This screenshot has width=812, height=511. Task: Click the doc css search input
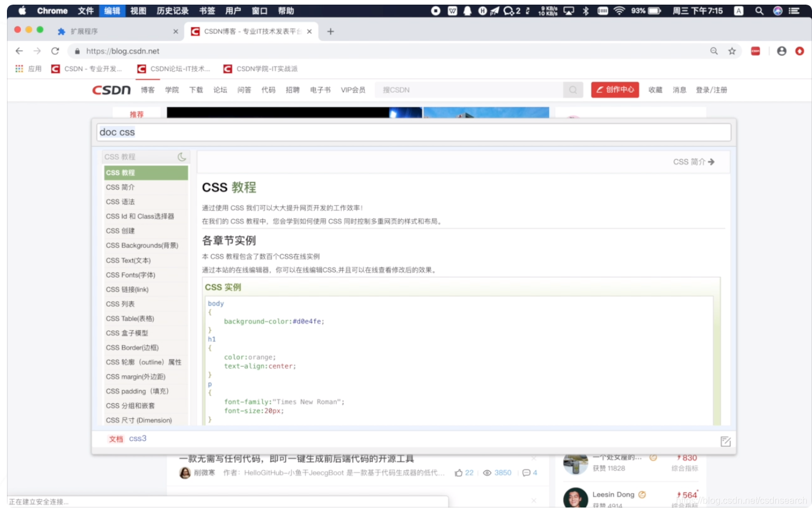(414, 132)
